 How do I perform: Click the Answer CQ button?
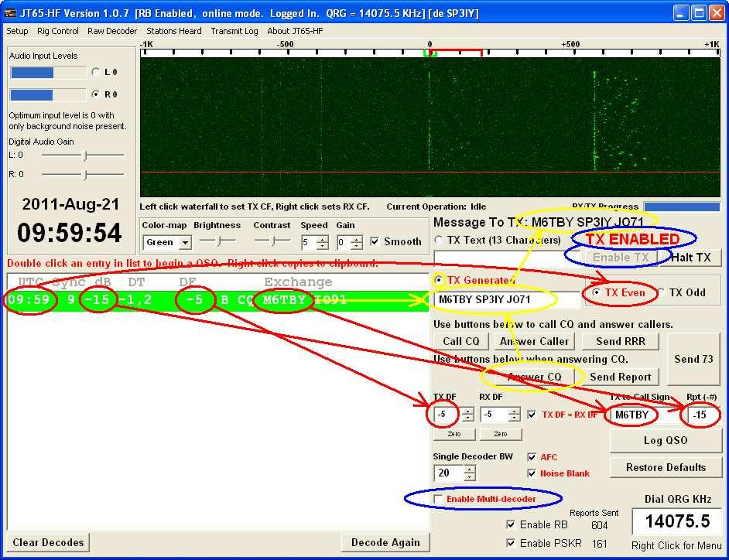point(534,377)
